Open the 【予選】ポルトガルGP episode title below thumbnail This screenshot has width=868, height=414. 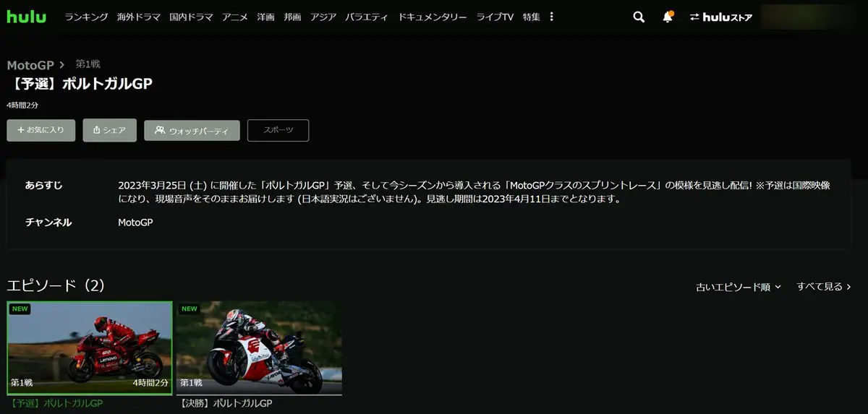tap(56, 403)
